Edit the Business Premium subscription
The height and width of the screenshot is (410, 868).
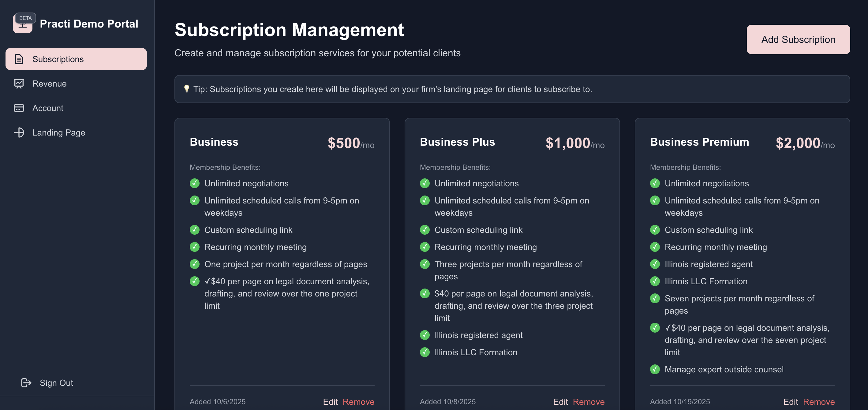(x=791, y=401)
